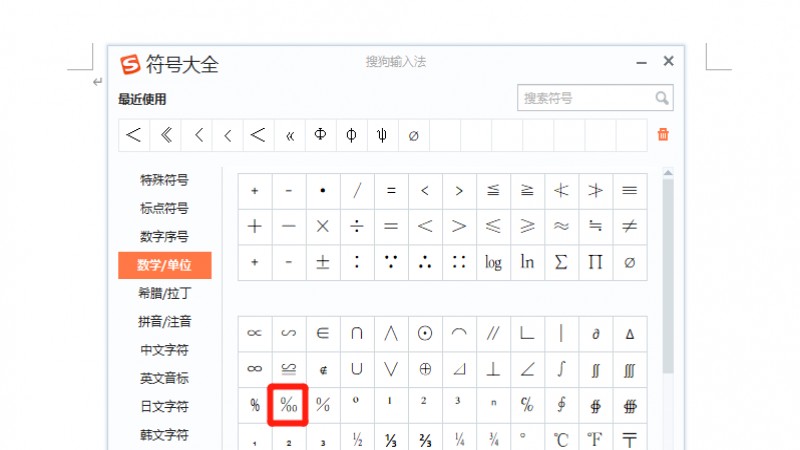Select the infinity ∞ symbol

(x=254, y=369)
